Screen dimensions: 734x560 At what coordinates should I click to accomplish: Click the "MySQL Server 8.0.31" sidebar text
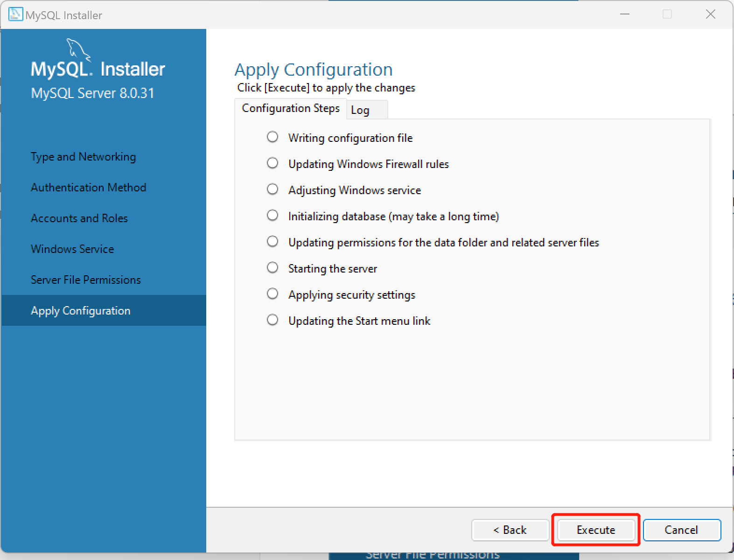(x=92, y=93)
